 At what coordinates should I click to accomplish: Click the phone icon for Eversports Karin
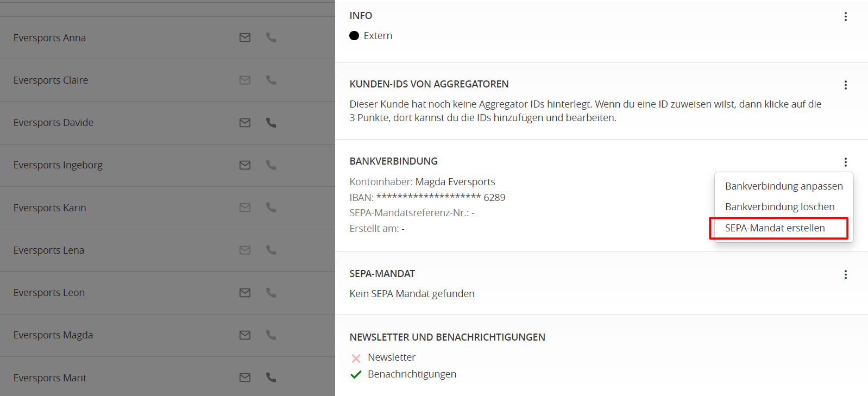pyautogui.click(x=271, y=208)
